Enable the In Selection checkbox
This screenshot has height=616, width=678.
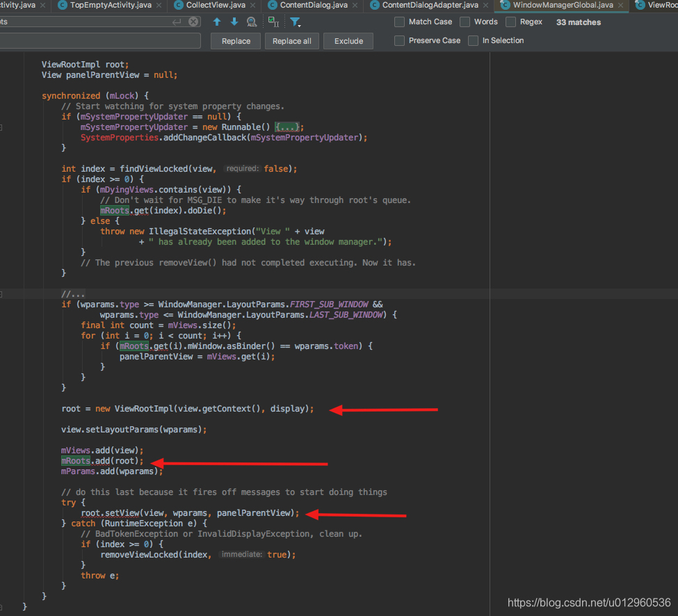pos(473,40)
